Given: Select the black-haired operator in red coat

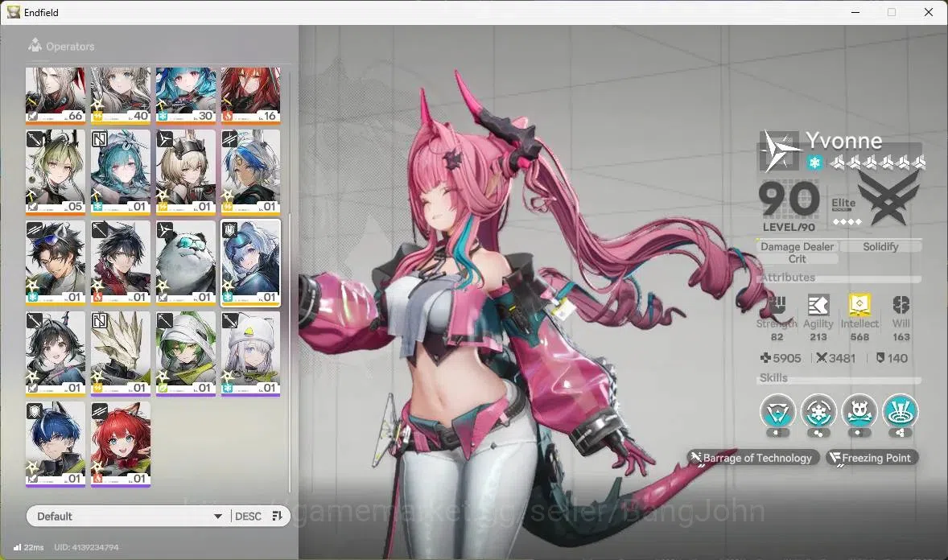Looking at the screenshot, I should (121, 262).
